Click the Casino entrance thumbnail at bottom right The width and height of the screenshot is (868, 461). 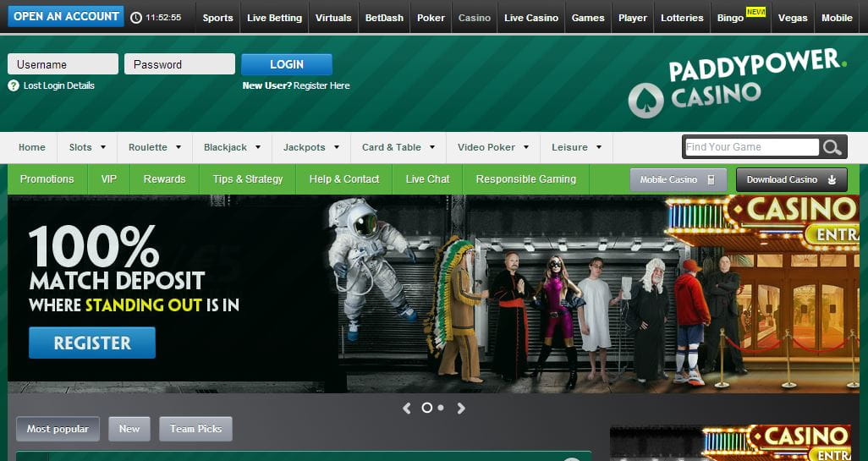tap(731, 443)
